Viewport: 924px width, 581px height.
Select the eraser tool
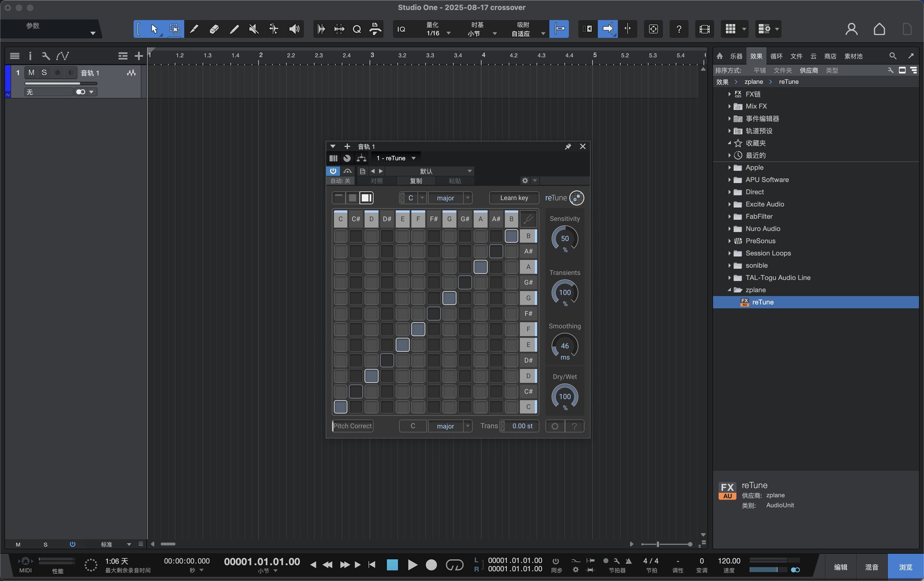[214, 29]
